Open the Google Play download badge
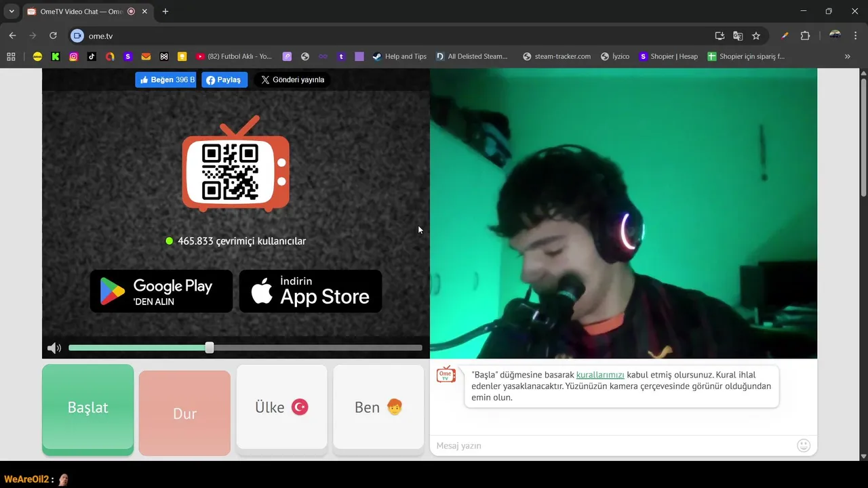This screenshot has height=488, width=868. point(161,291)
